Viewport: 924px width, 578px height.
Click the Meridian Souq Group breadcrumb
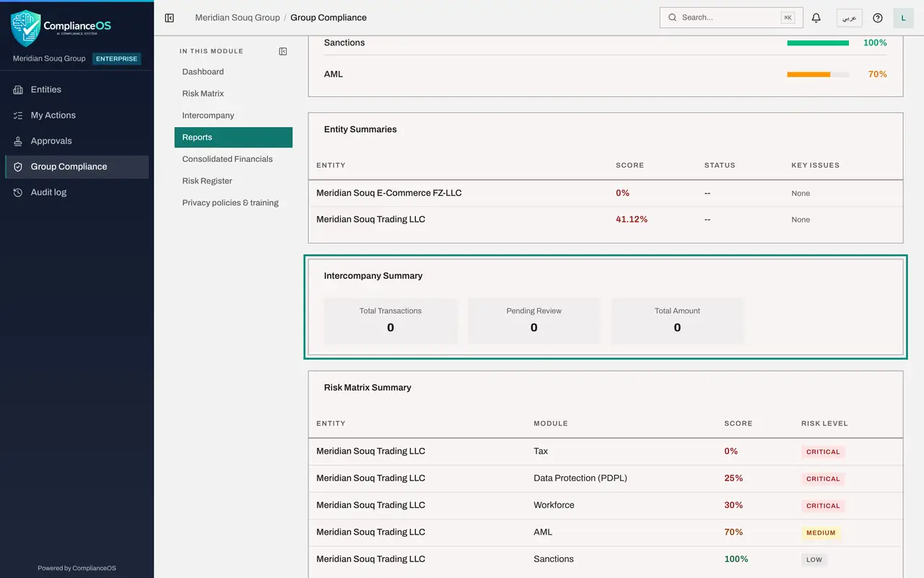[x=237, y=17]
